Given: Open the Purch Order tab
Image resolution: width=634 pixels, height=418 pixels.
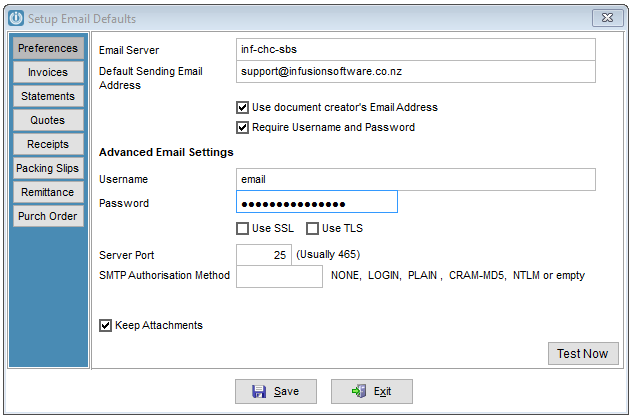Looking at the screenshot, I should coord(48,216).
